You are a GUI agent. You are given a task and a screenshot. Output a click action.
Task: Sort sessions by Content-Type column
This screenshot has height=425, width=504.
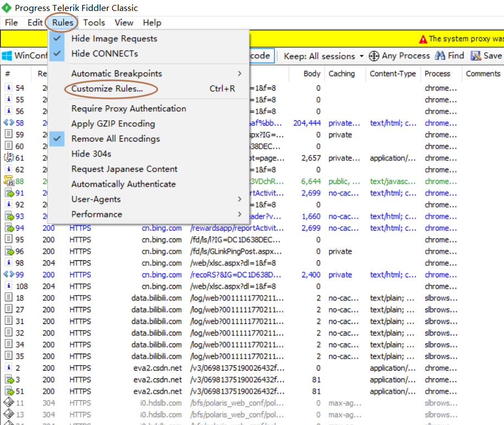tap(393, 74)
